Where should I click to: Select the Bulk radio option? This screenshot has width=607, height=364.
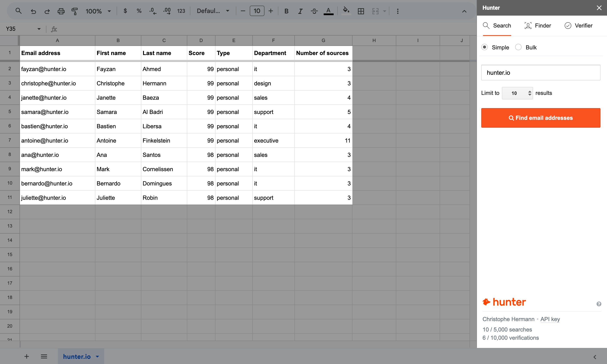tap(518, 47)
